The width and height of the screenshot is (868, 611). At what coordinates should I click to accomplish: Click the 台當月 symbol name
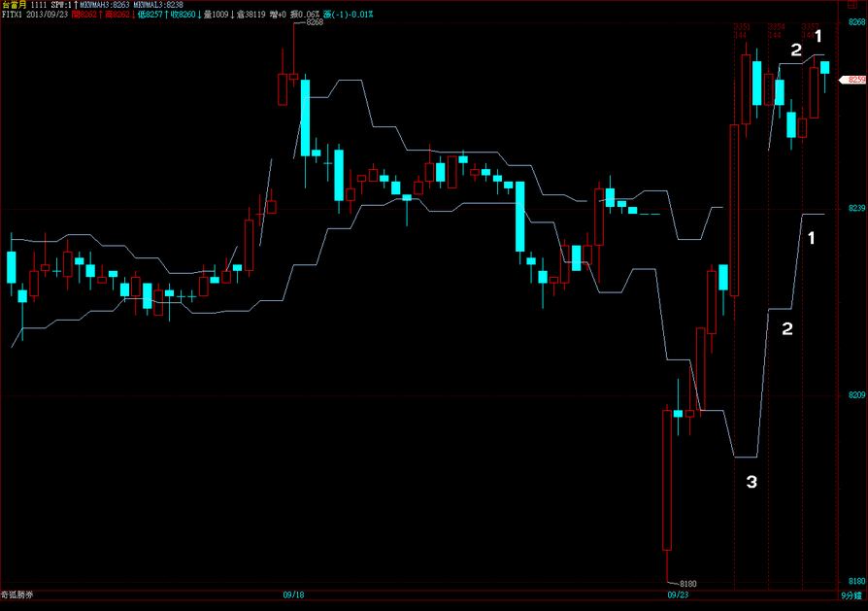click(x=14, y=5)
